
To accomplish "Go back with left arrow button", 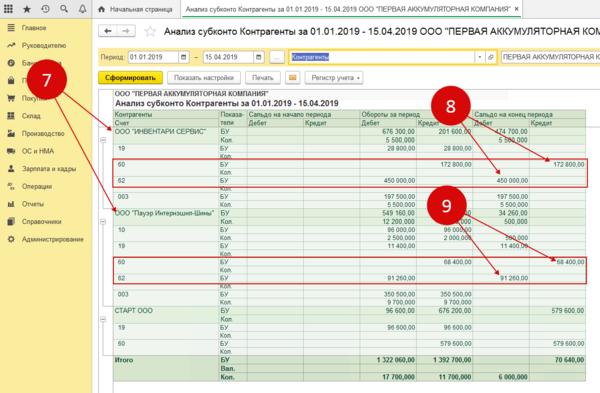I will [x=108, y=31].
